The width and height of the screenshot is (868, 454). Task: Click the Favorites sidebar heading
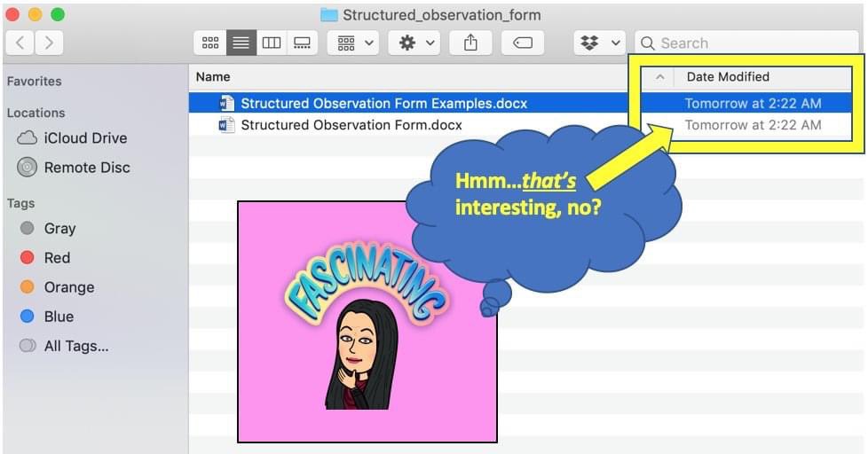35,82
